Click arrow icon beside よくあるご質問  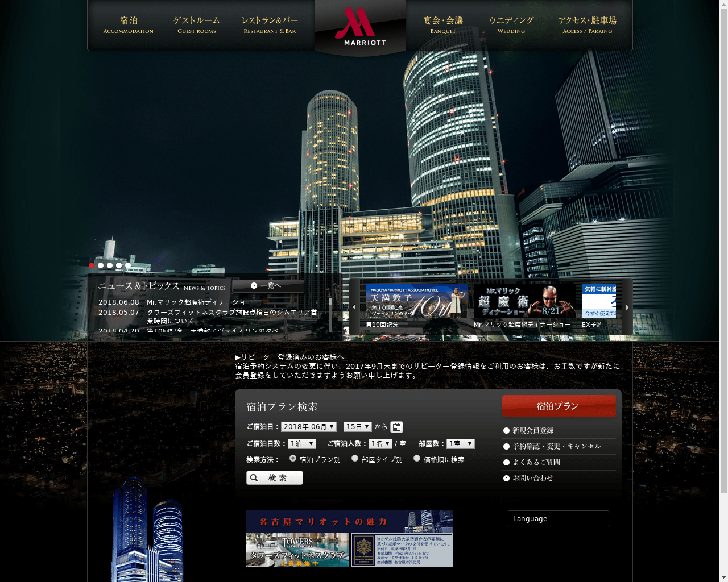pyautogui.click(x=506, y=462)
